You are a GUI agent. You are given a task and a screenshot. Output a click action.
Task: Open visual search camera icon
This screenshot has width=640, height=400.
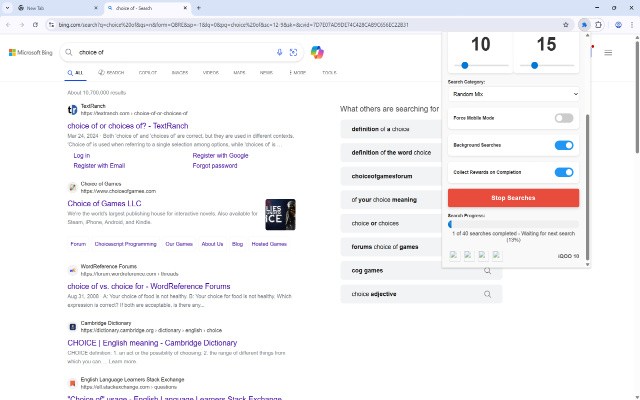point(293,52)
